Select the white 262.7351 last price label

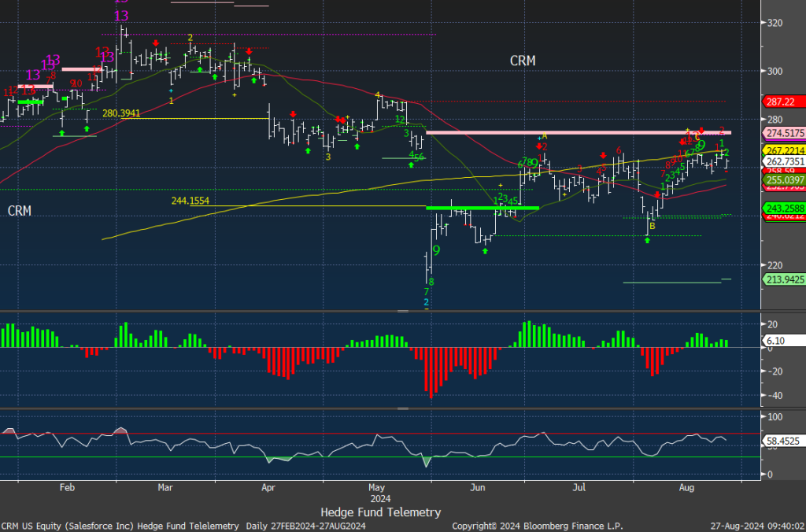[x=786, y=161]
